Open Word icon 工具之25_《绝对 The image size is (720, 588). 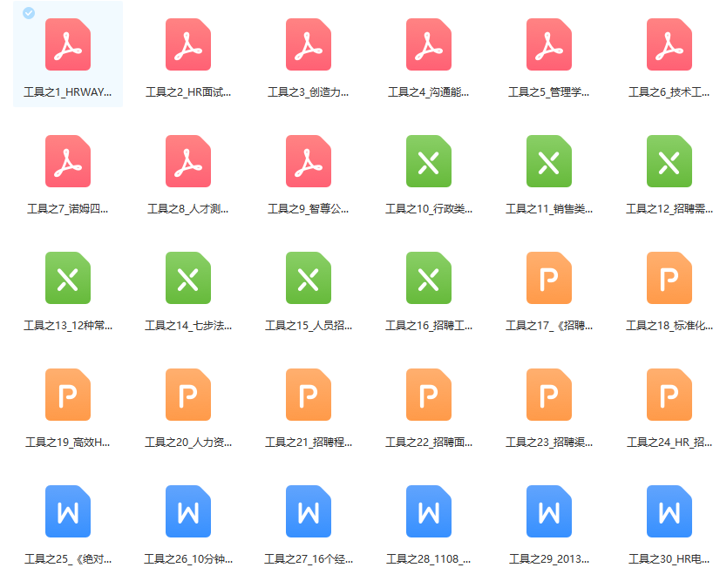pyautogui.click(x=68, y=510)
